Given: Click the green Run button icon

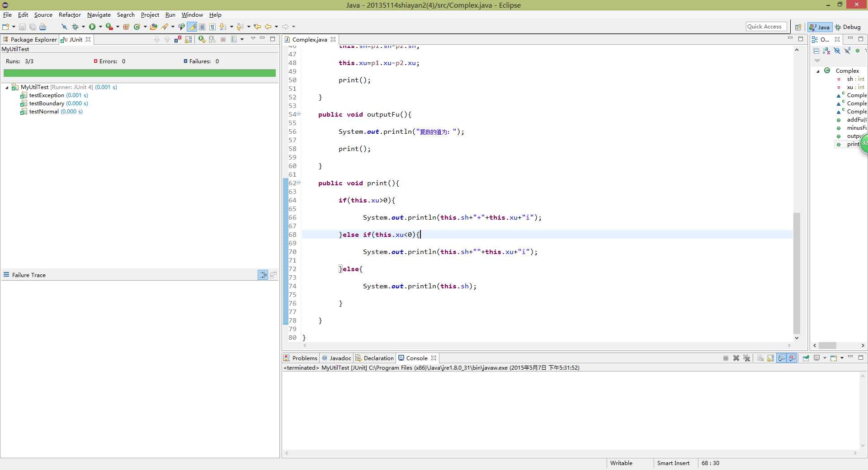Looking at the screenshot, I should point(92,27).
